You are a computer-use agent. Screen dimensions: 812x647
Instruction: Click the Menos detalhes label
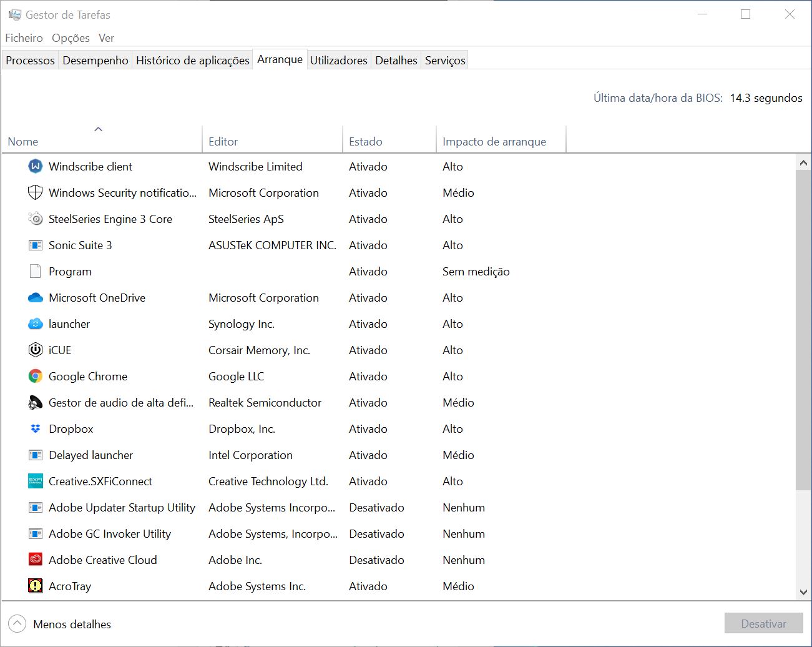72,624
